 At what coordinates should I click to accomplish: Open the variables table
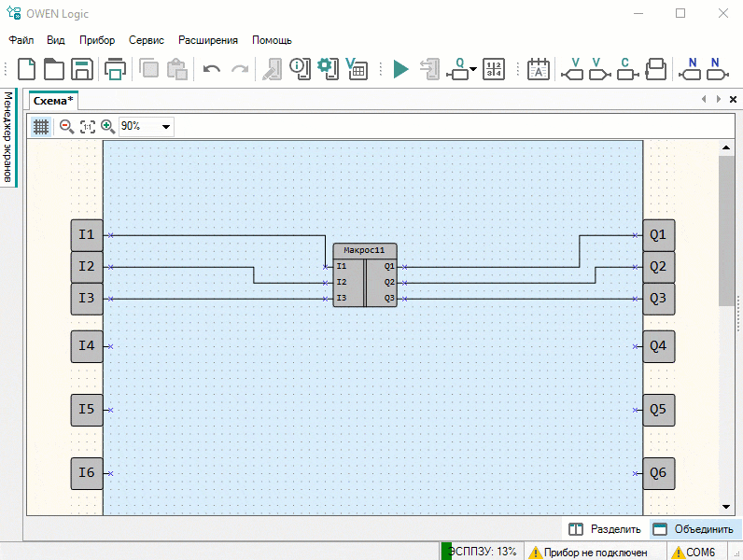(x=356, y=69)
